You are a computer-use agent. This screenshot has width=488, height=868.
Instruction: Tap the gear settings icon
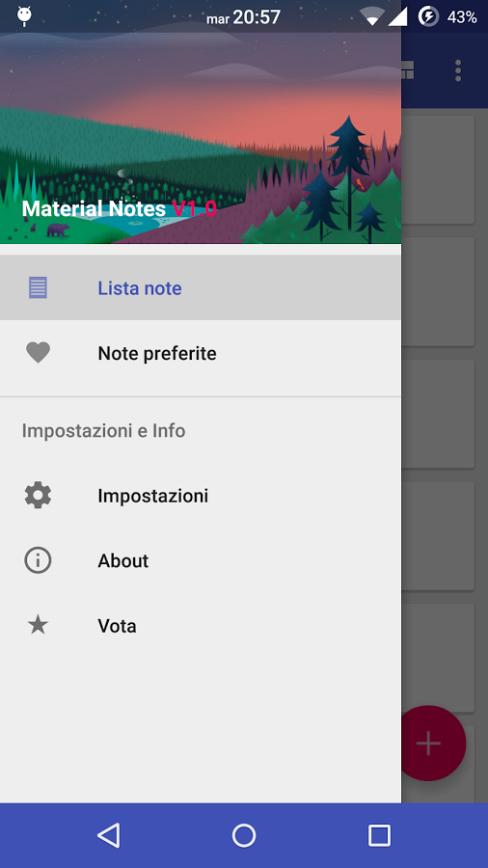(x=39, y=495)
